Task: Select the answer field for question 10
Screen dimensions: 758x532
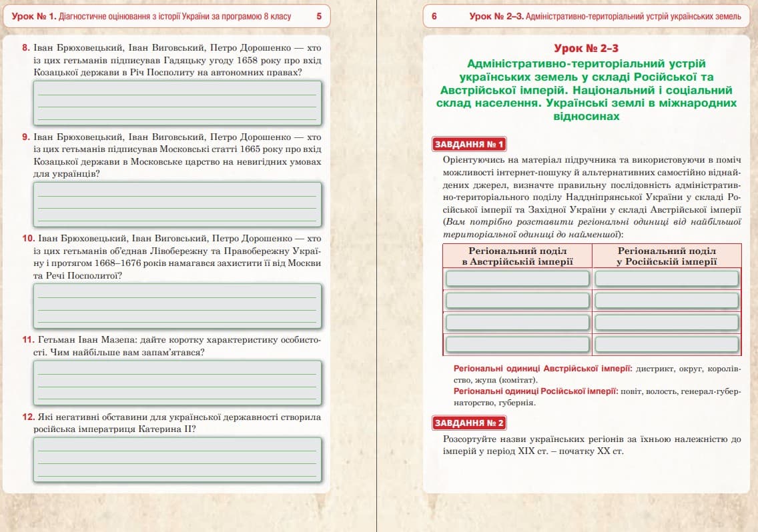Action: tap(177, 306)
